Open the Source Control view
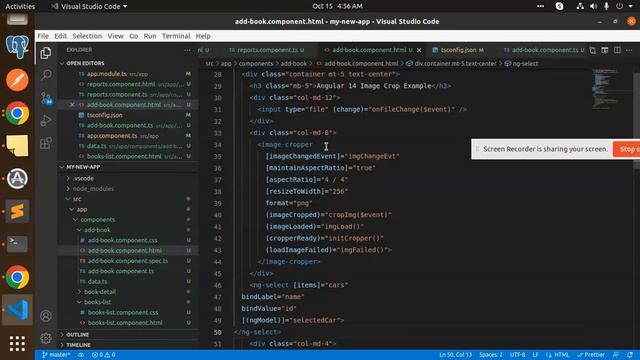 point(46,98)
